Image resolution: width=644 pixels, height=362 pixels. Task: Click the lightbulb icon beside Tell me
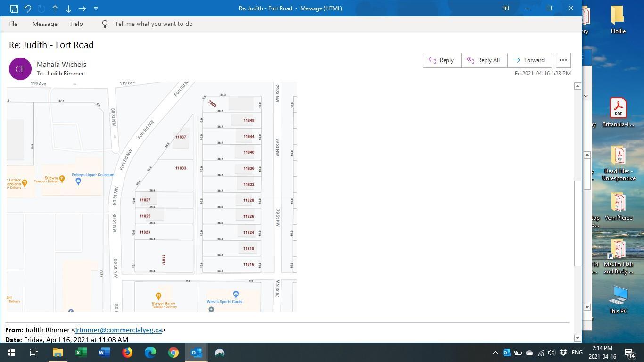[105, 24]
